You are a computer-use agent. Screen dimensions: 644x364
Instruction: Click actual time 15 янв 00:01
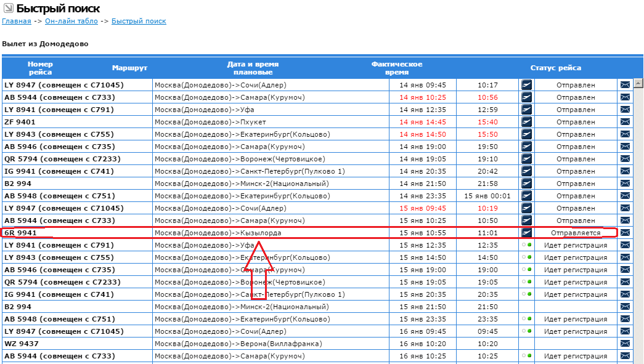coord(487,196)
